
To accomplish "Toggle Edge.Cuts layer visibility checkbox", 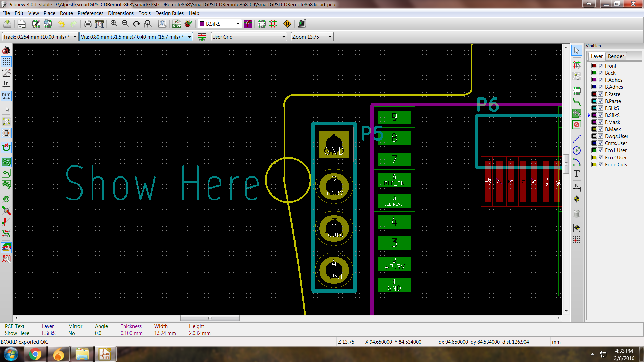I will [601, 165].
